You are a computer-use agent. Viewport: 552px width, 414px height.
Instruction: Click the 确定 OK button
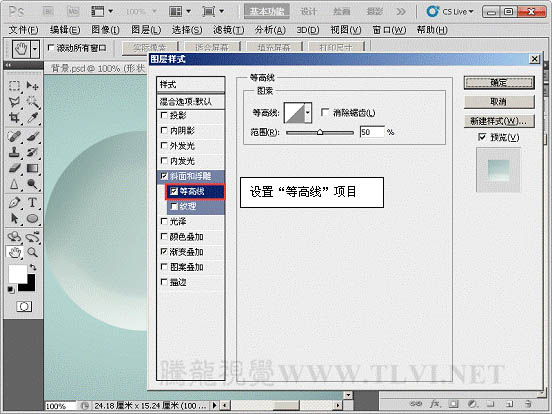tap(499, 83)
